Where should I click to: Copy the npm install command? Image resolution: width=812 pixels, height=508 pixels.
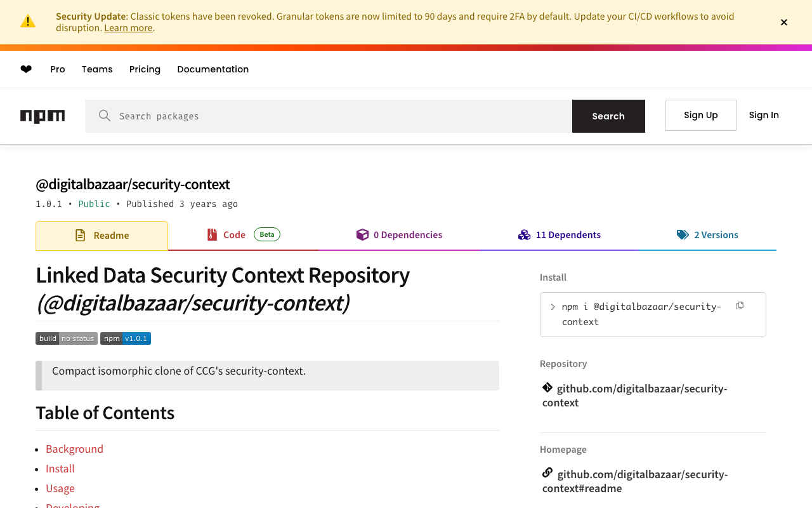[x=740, y=306]
